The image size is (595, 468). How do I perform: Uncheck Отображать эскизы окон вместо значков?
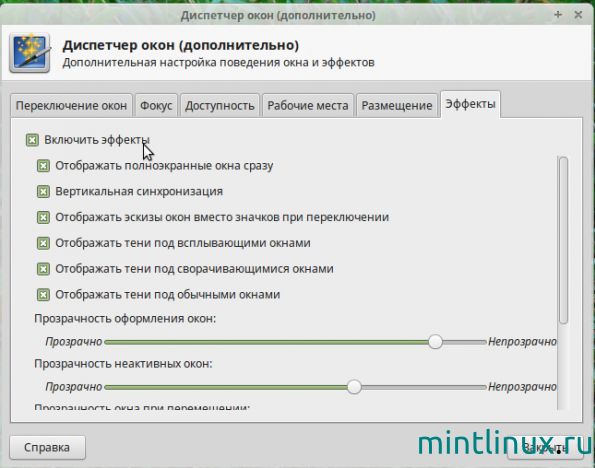tap(43, 217)
